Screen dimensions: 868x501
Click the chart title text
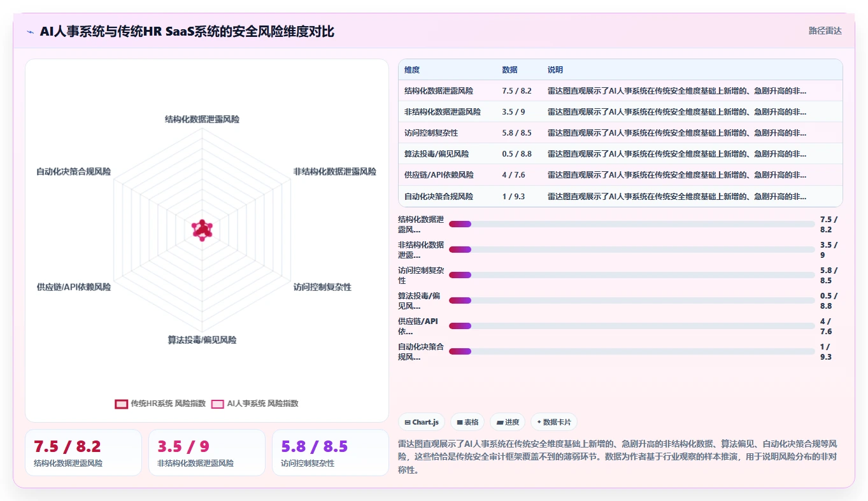(x=187, y=31)
